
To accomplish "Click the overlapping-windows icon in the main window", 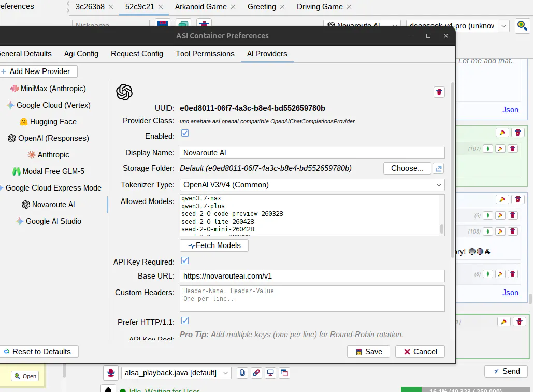I will coord(284,373).
